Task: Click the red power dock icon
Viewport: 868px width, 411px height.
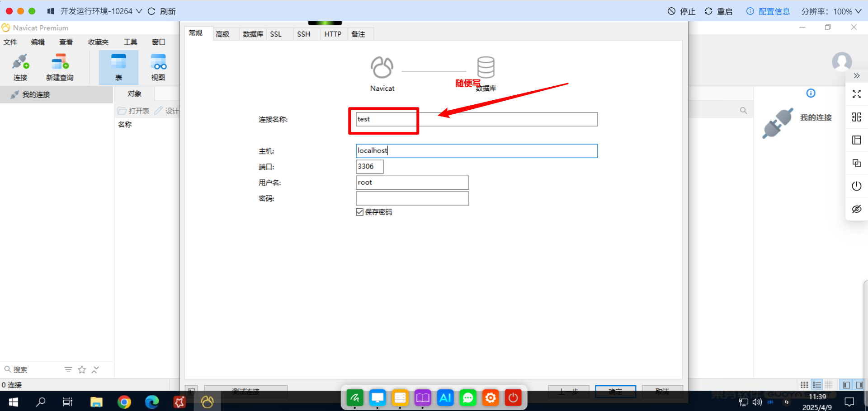Action: click(x=513, y=397)
